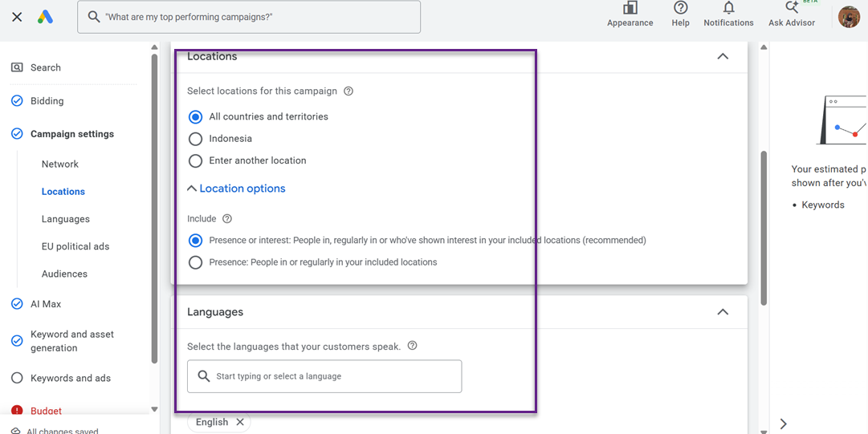
Task: Click the sidebar scrollbar down arrow
Action: click(154, 410)
